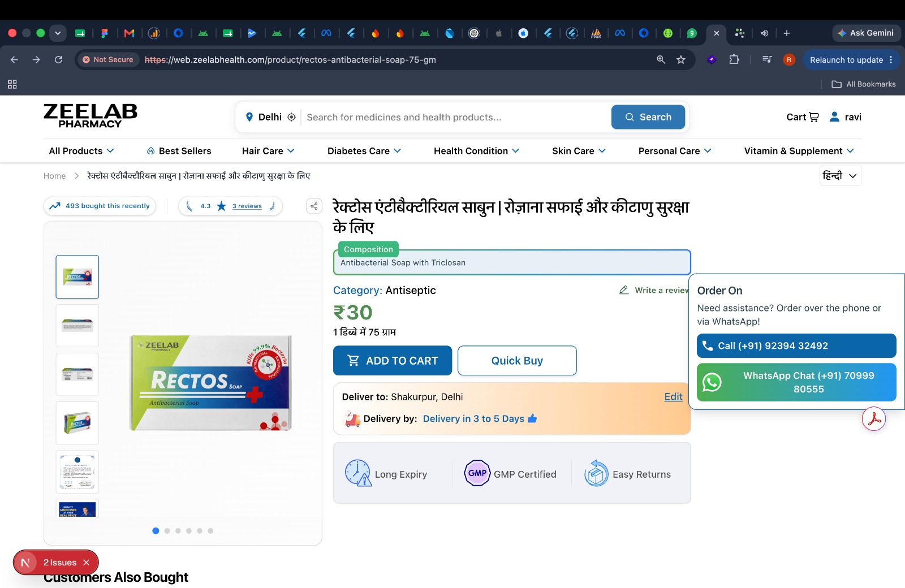Click Write a review
The image size is (905, 588).
point(655,290)
